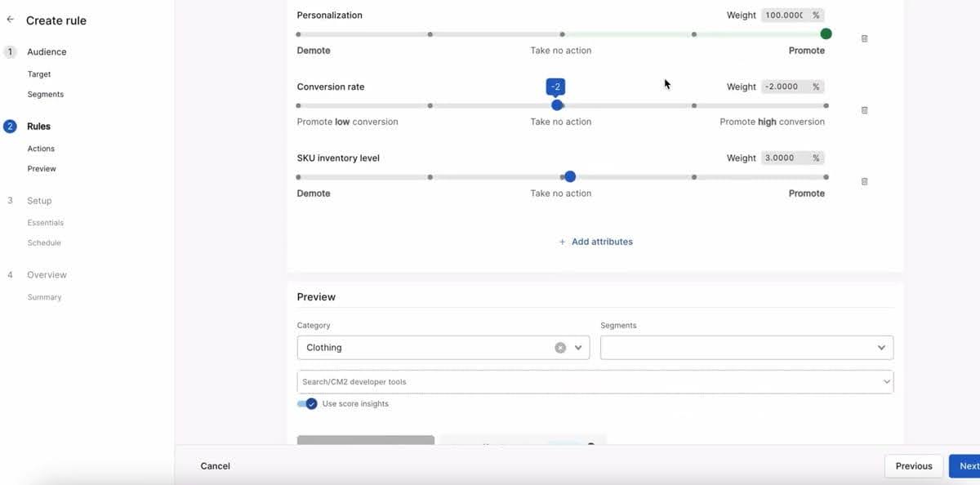Screen dimensions: 980x485
Task: Open Preview sub-step in sidebar
Action: coord(42,168)
